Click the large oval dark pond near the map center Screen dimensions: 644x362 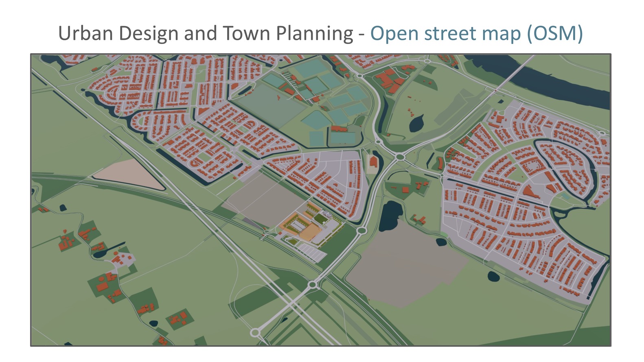391,216
